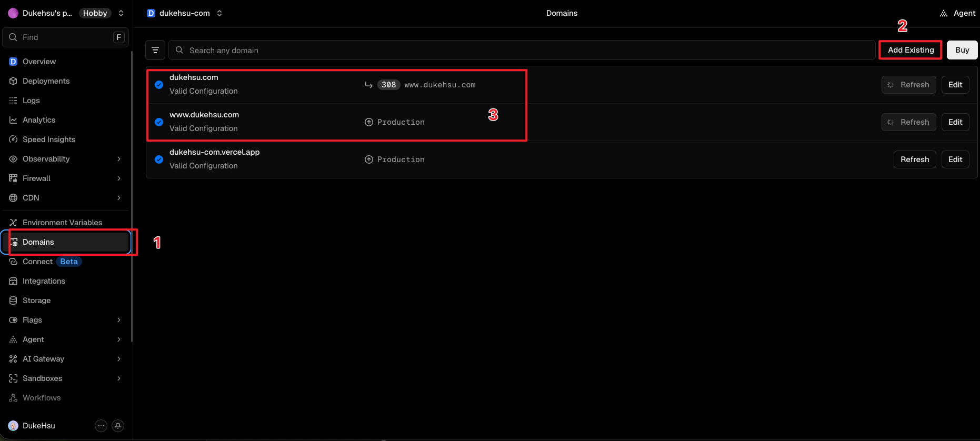Expand the Agent submenu arrow in sidebar
This screenshot has height=441, width=980.
pyautogui.click(x=119, y=339)
